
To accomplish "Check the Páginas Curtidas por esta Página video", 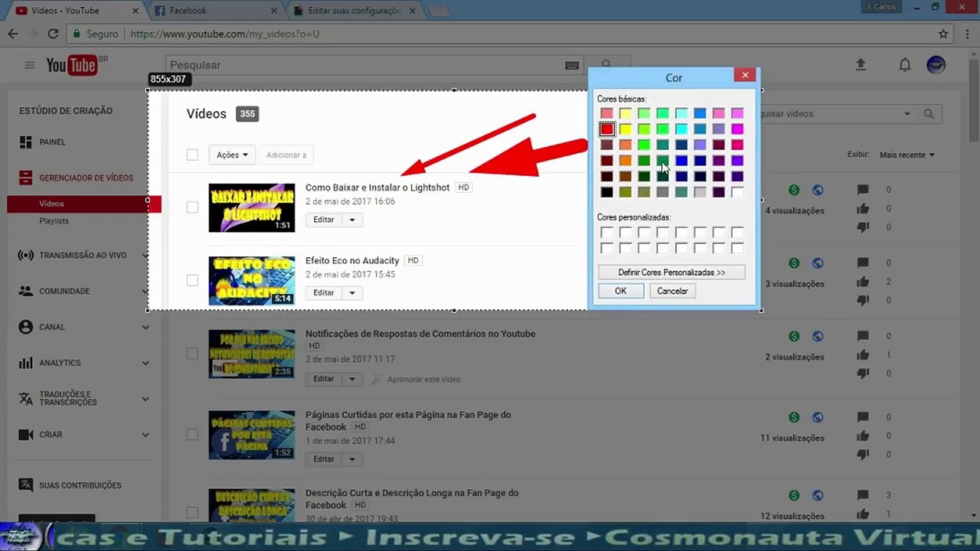I will (x=192, y=435).
